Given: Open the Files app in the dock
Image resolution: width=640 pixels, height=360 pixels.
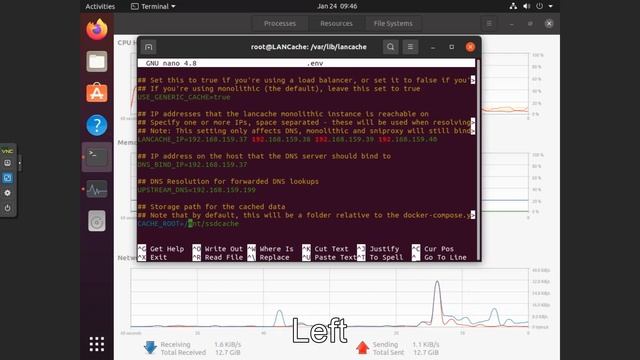Looking at the screenshot, I should [x=97, y=62].
